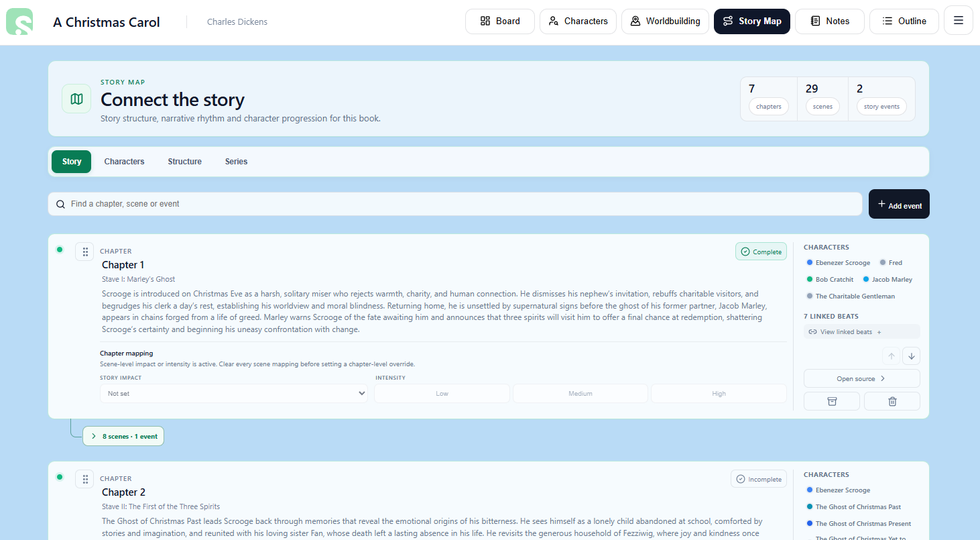Image resolution: width=980 pixels, height=540 pixels.
Task: Archive Chapter 1 using box icon
Action: (x=832, y=401)
